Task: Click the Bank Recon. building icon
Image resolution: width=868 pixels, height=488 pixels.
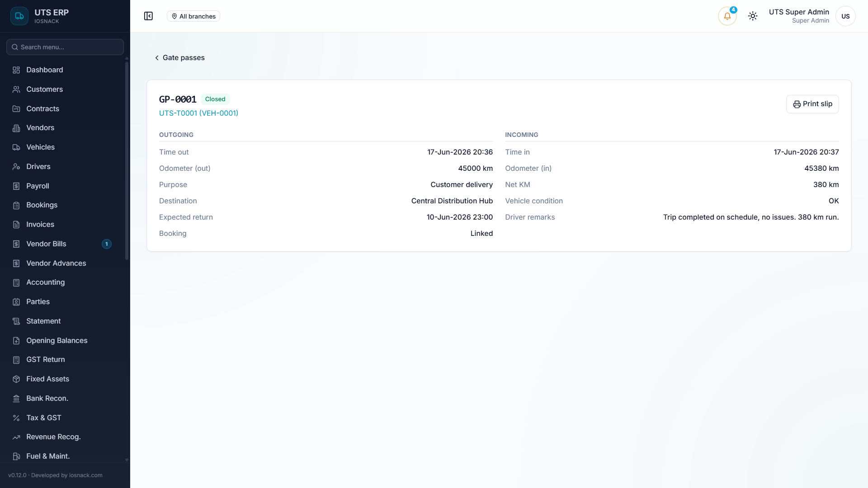Action: [x=16, y=399]
